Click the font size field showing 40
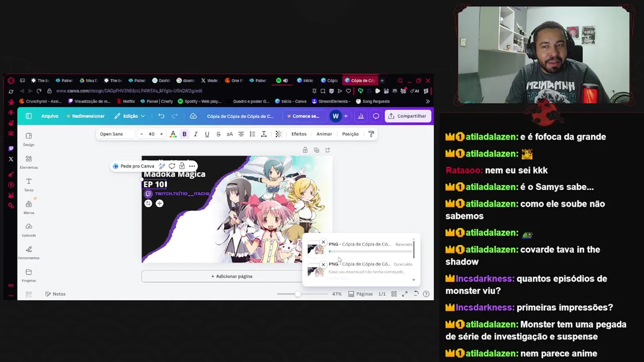The image size is (644, 362). tap(151, 134)
